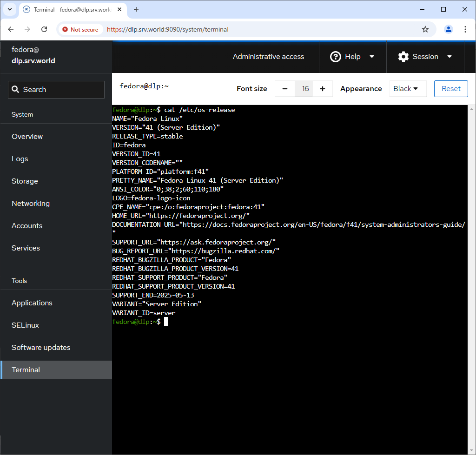Open a new browser tab with plus
This screenshot has height=455, width=476.
[136, 9]
